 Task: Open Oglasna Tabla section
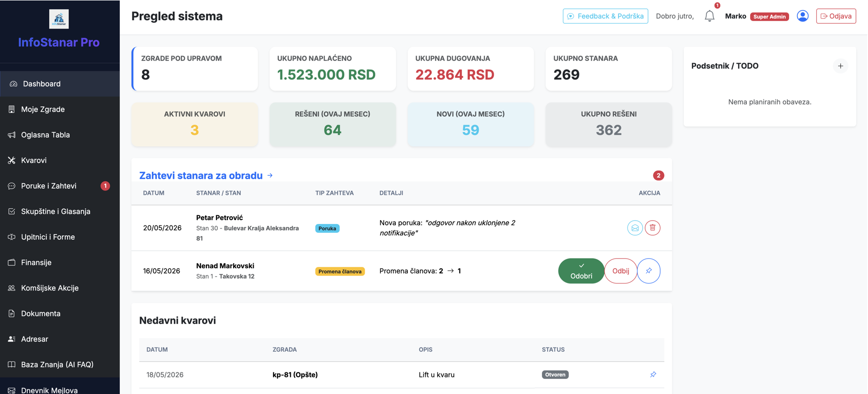click(60, 135)
